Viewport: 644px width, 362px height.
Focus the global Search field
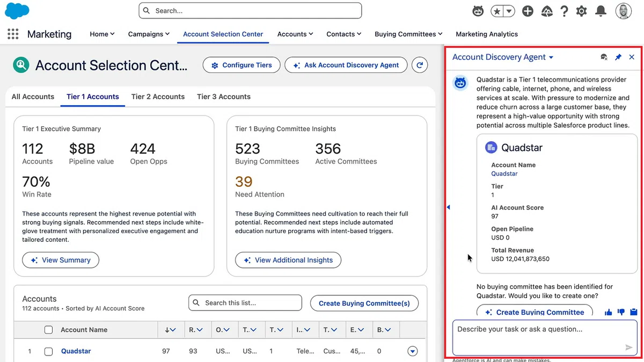pos(250,11)
